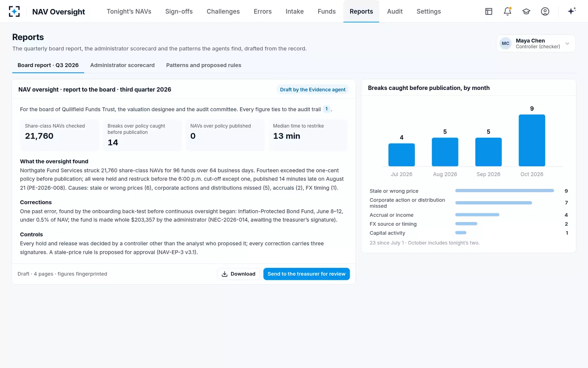Click the NAV Oversight app title

(58, 12)
